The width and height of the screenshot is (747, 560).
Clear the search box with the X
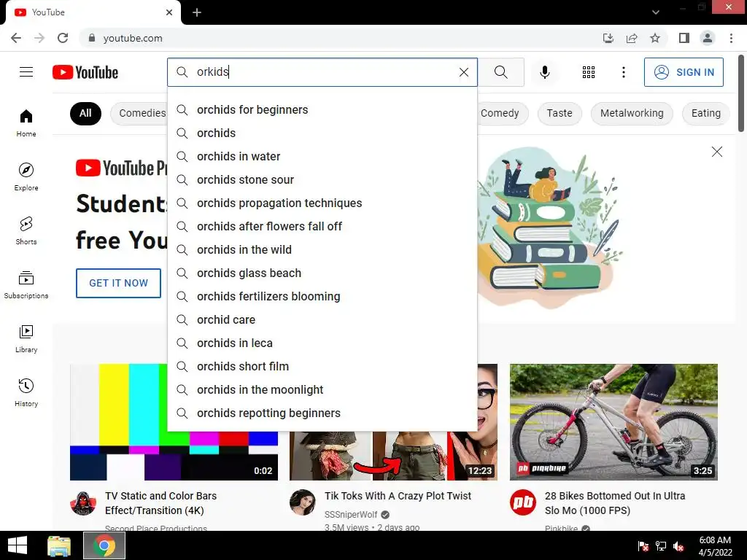(x=463, y=72)
